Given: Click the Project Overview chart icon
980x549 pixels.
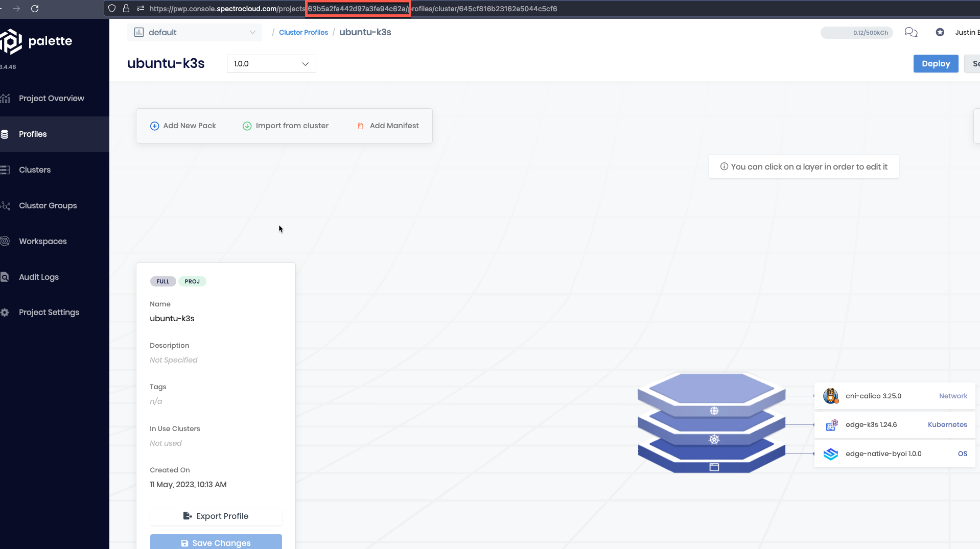Looking at the screenshot, I should pos(5,98).
